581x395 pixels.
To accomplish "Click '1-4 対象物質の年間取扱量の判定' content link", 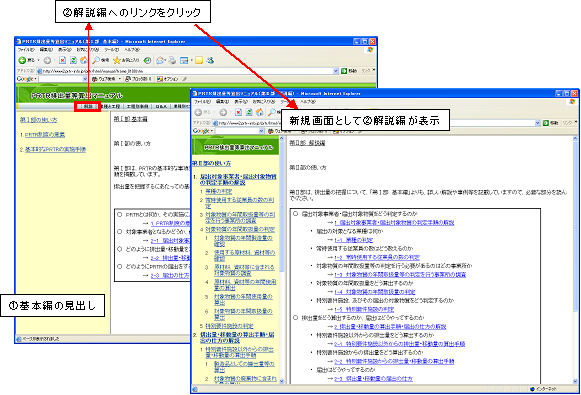I will pyautogui.click(x=375, y=292).
